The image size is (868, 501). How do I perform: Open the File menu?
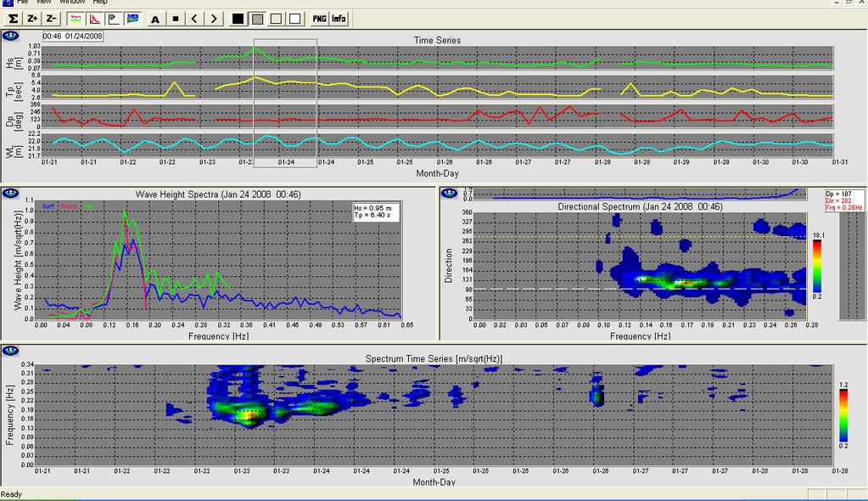pyautogui.click(x=23, y=3)
